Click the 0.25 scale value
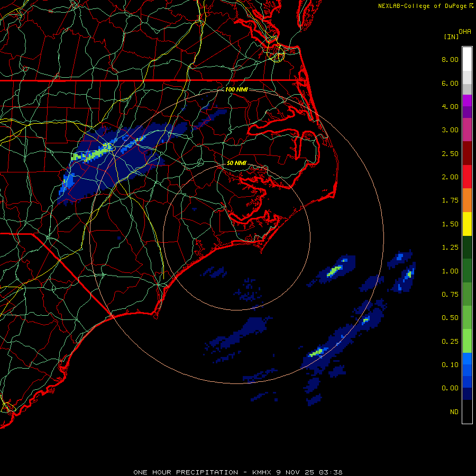 click(x=450, y=342)
